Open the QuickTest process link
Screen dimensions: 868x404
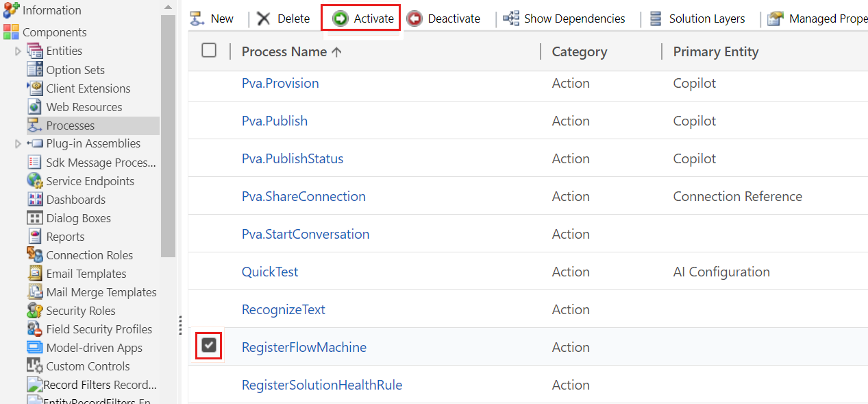pyautogui.click(x=270, y=272)
